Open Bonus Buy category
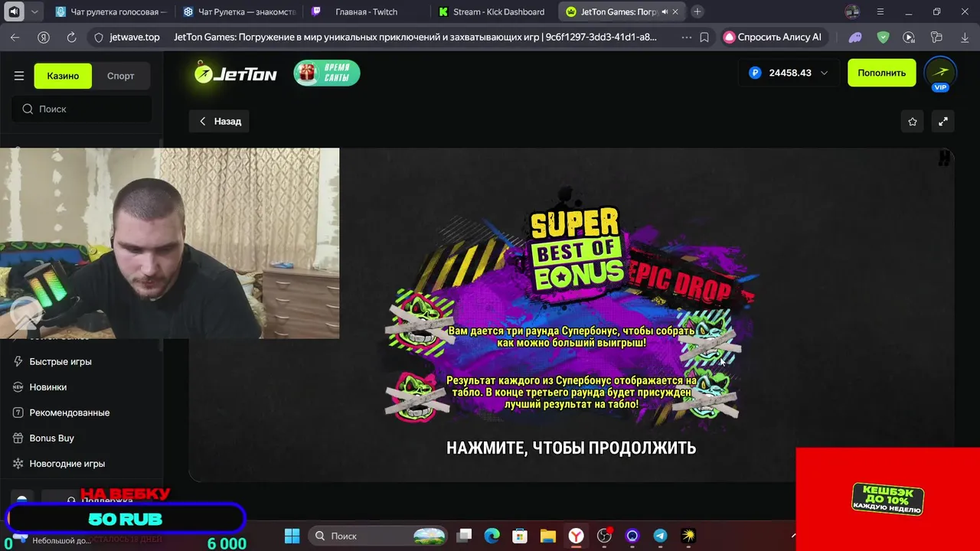Screen dimensions: 980x551 coord(52,438)
